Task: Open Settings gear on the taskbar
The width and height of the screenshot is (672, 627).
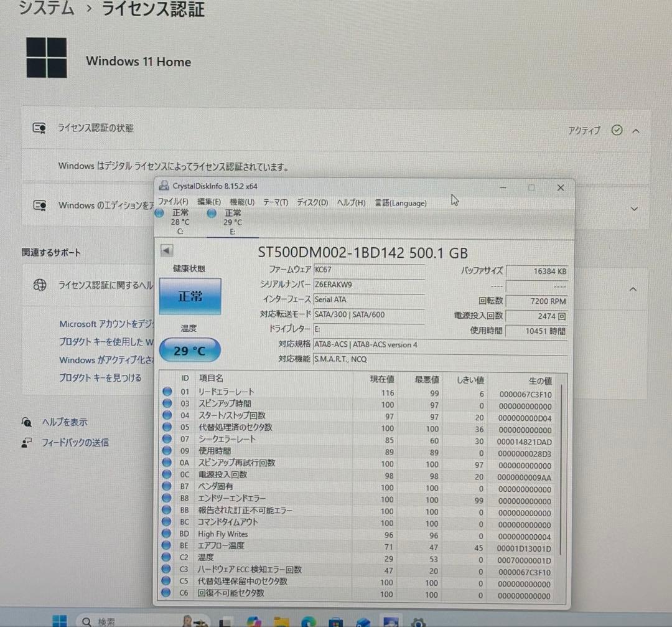Action: pyautogui.click(x=418, y=622)
